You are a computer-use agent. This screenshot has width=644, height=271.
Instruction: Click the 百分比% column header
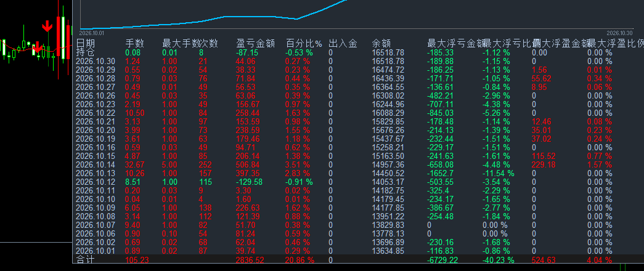pyautogui.click(x=304, y=44)
